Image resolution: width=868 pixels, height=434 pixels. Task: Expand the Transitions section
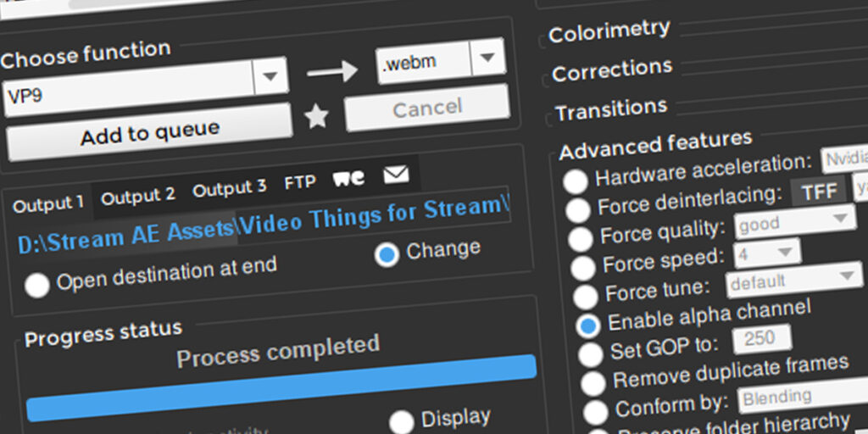(611, 109)
